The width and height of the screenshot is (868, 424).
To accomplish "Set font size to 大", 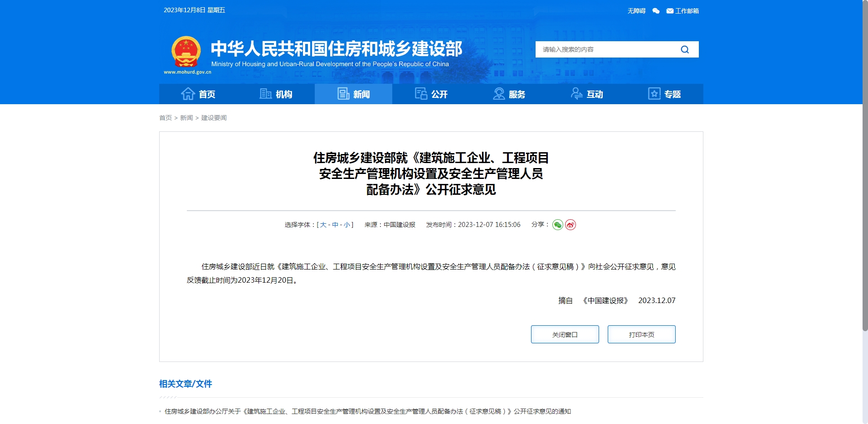I will click(323, 225).
